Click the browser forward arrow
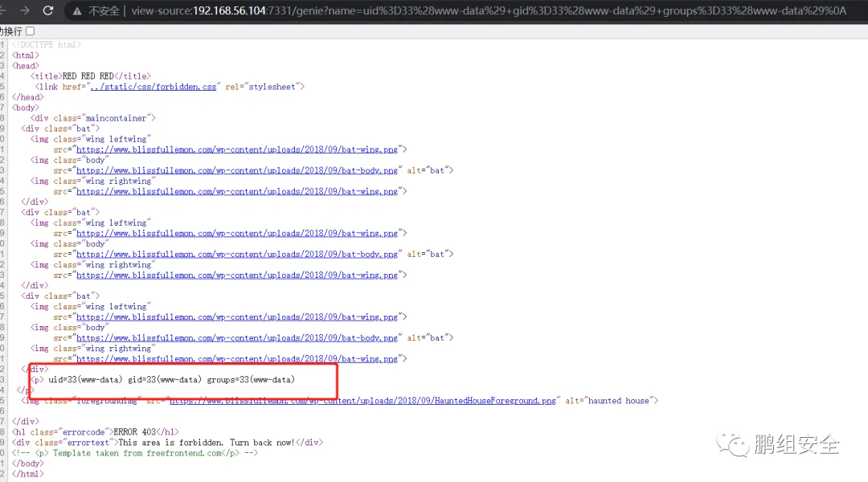The height and width of the screenshot is (482, 868). point(24,10)
